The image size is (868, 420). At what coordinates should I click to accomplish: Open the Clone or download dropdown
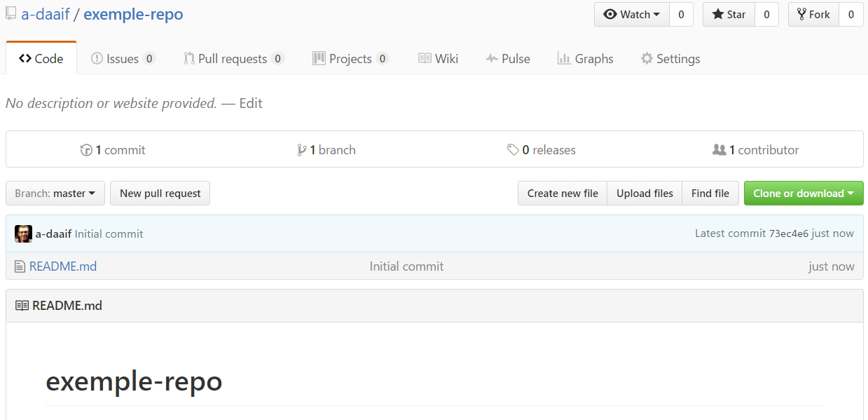(803, 194)
